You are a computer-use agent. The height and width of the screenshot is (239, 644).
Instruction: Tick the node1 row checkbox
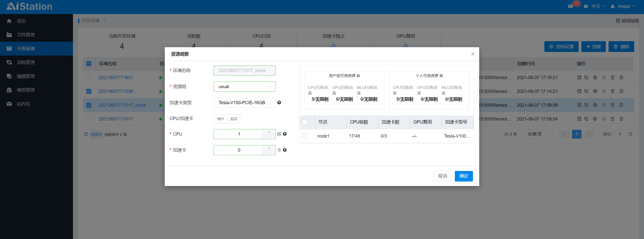tap(305, 136)
